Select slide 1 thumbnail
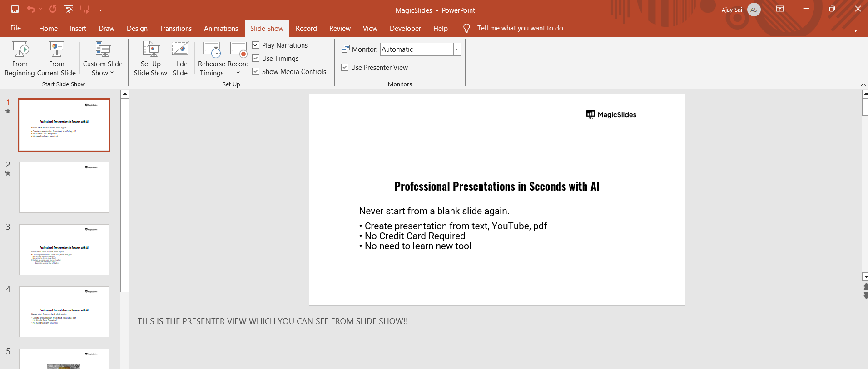Viewport: 868px width, 369px height. [64, 125]
